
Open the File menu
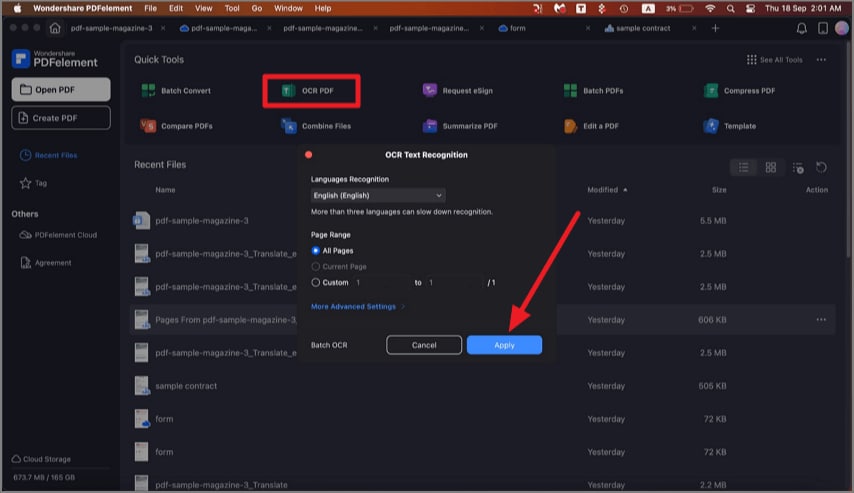tap(150, 8)
